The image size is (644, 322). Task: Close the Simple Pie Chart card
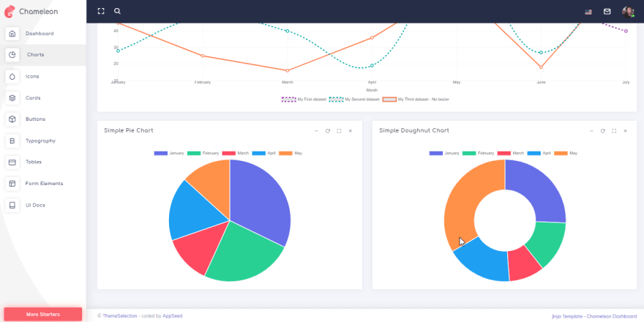pos(351,131)
